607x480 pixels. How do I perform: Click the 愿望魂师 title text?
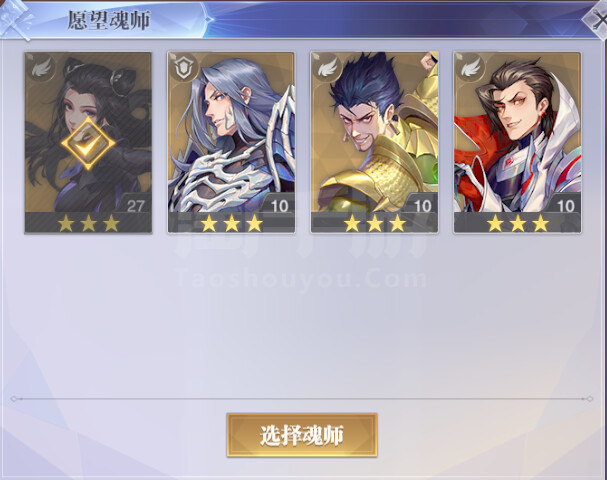[109, 20]
